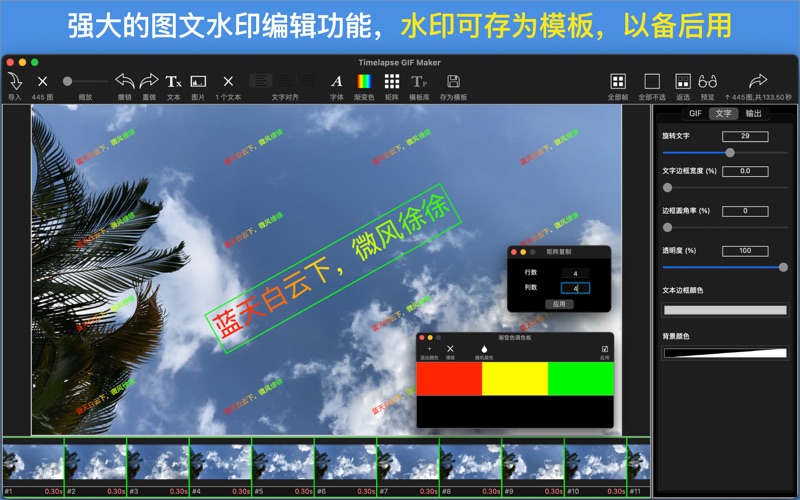Click 随机颜色 droplet icon
The image size is (800, 500).
(x=484, y=349)
